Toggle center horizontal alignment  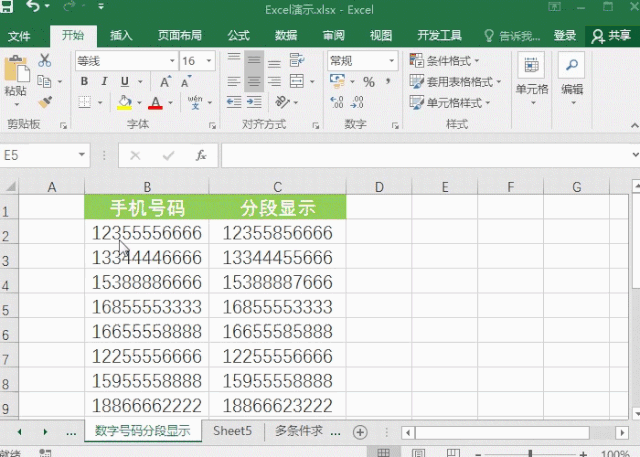[254, 82]
